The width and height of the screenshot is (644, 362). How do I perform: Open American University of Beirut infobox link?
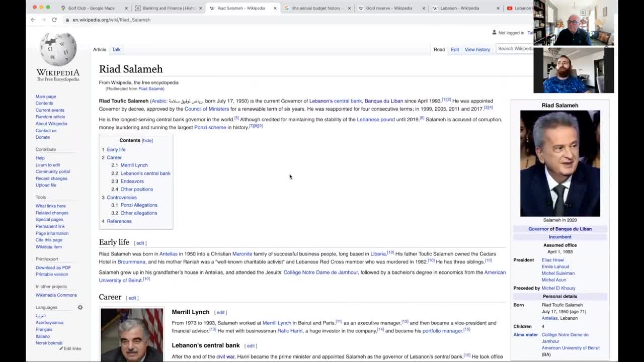(571, 348)
